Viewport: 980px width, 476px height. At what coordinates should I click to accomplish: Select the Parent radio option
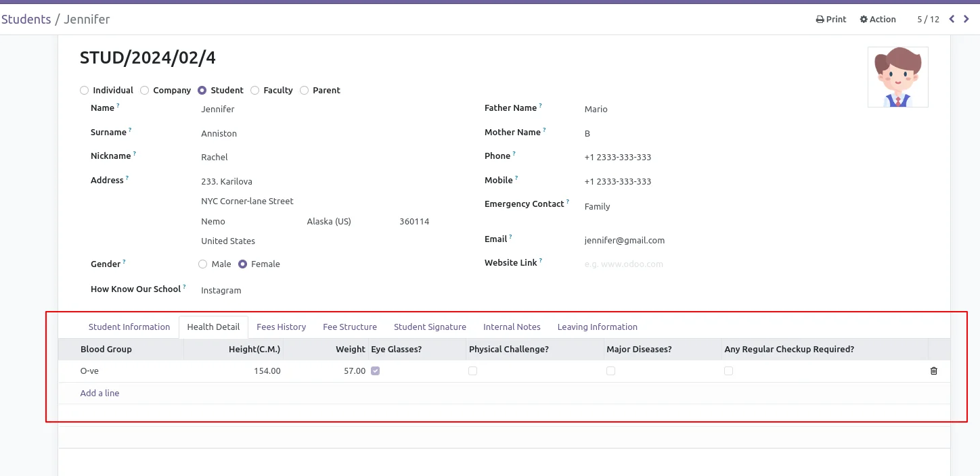(304, 90)
